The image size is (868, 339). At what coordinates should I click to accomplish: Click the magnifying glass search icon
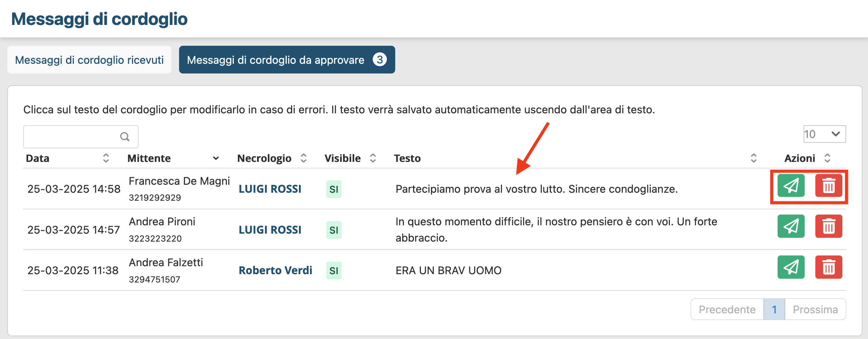pyautogui.click(x=125, y=137)
